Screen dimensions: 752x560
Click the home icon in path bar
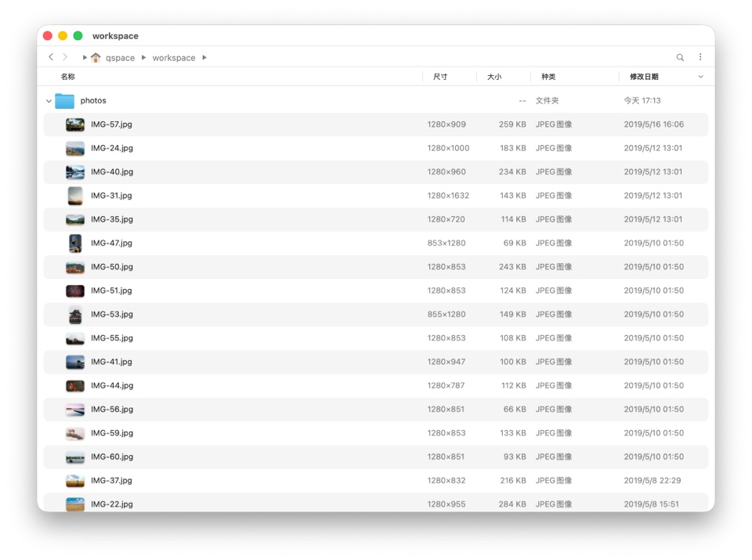tap(96, 58)
